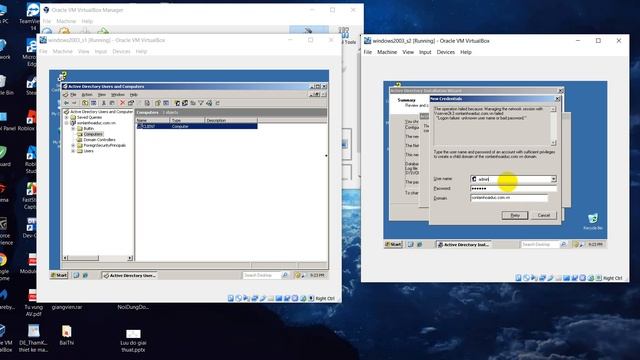Click Cancel button in New Credentials dialog
640x360 pixels.
pos(544,215)
